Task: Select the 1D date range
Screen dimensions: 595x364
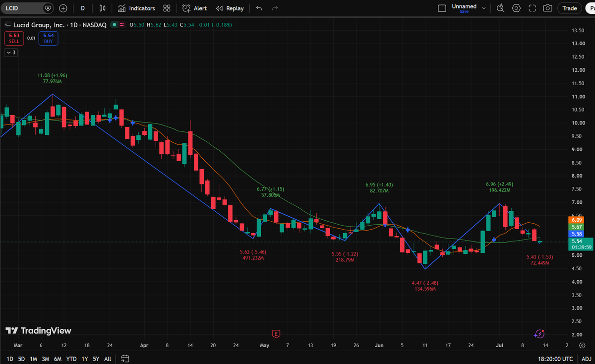Action: [x=9, y=359]
